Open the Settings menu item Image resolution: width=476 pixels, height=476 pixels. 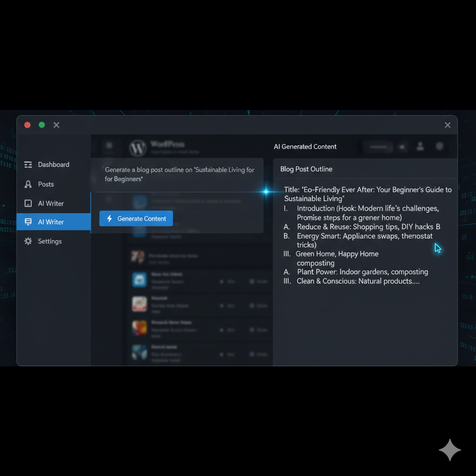click(x=49, y=241)
